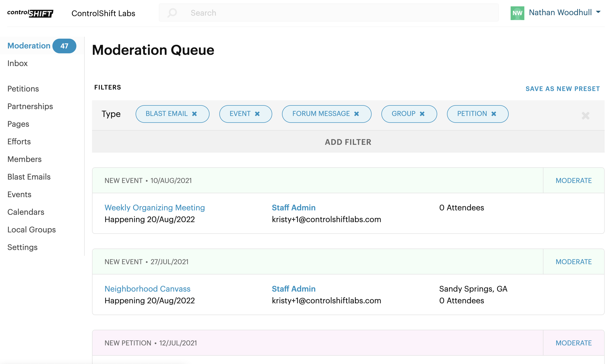Open Staff Admin profile link
This screenshot has height=364, width=611.
[x=294, y=207]
